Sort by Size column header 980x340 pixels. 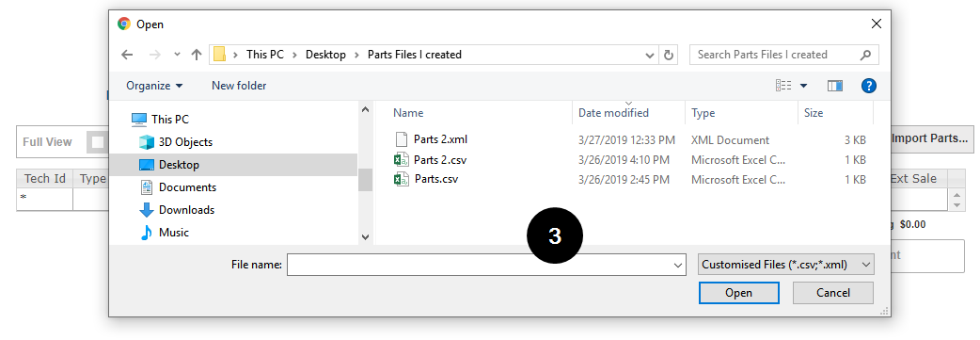pos(814,113)
